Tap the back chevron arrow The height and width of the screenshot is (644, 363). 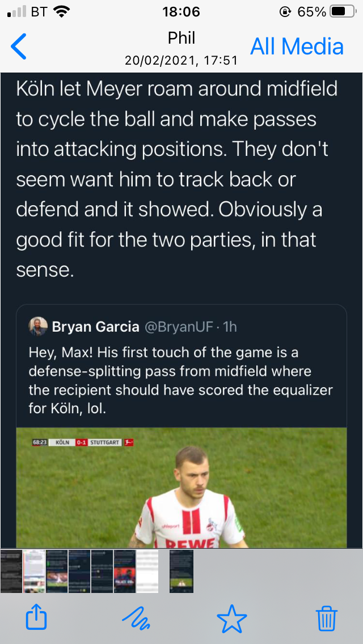[19, 46]
